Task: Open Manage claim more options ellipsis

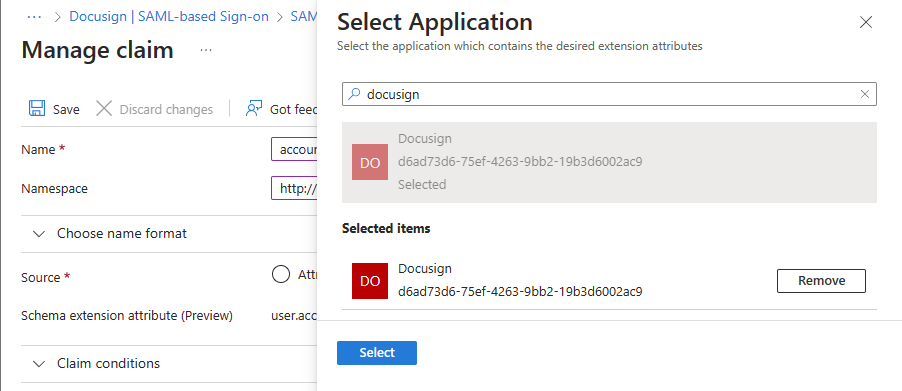Action: [206, 51]
